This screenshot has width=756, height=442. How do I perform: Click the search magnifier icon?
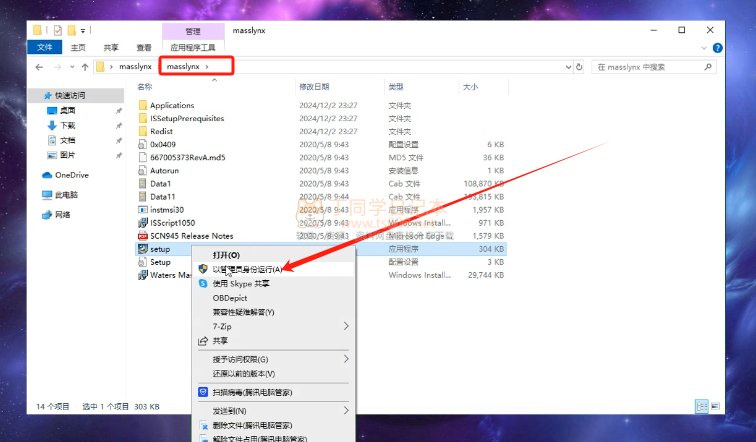pyautogui.click(x=708, y=67)
